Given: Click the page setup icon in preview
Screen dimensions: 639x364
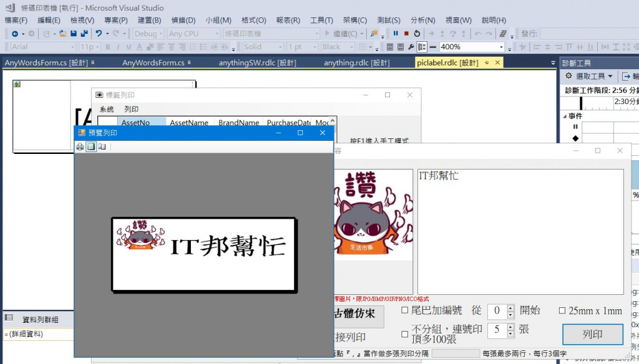Looking at the screenshot, I should pyautogui.click(x=102, y=146).
